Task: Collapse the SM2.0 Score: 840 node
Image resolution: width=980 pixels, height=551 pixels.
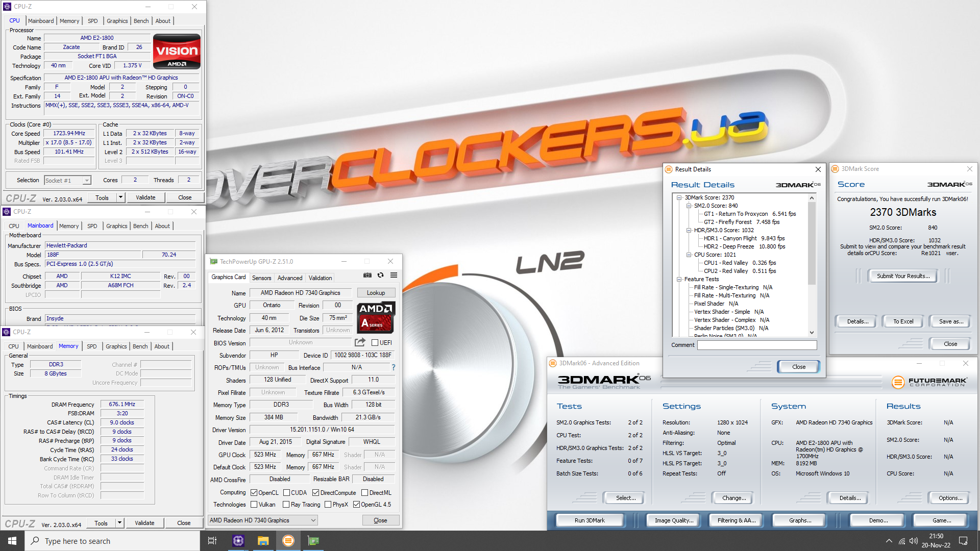Action: (x=689, y=206)
